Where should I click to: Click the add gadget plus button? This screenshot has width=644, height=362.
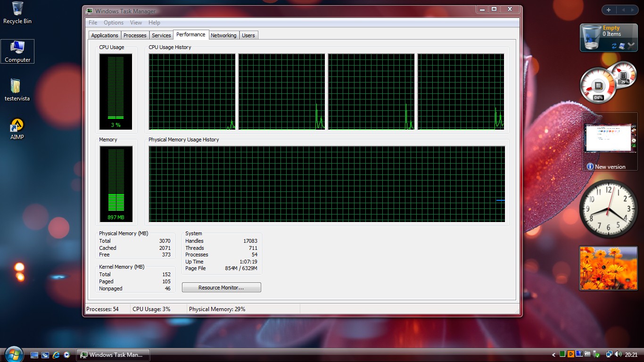(x=609, y=10)
